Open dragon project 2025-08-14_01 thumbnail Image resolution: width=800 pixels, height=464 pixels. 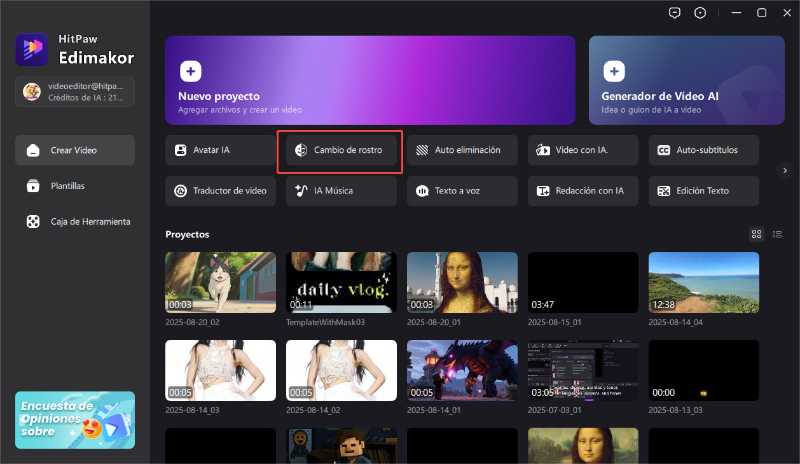462,371
